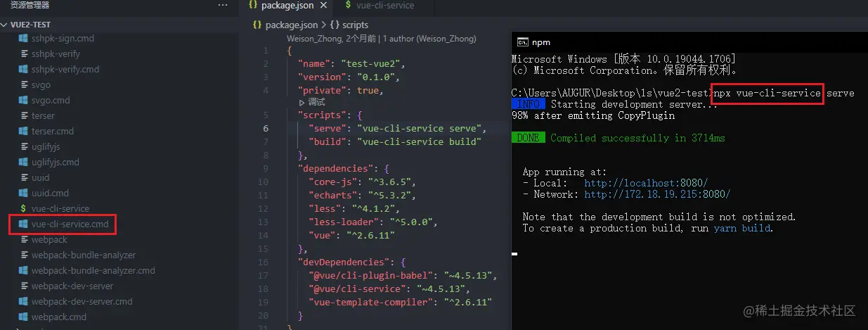Switch to the package.json tab
Screen dimensions: 868x330
287,6
